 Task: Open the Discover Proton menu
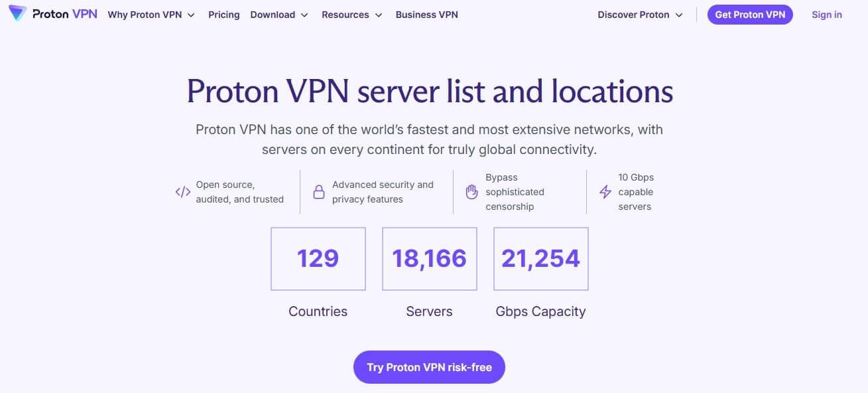point(639,14)
